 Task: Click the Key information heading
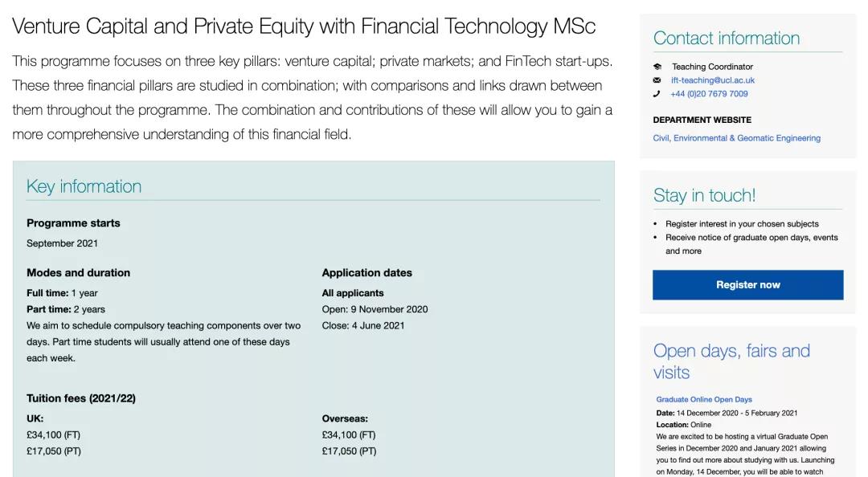coord(84,186)
